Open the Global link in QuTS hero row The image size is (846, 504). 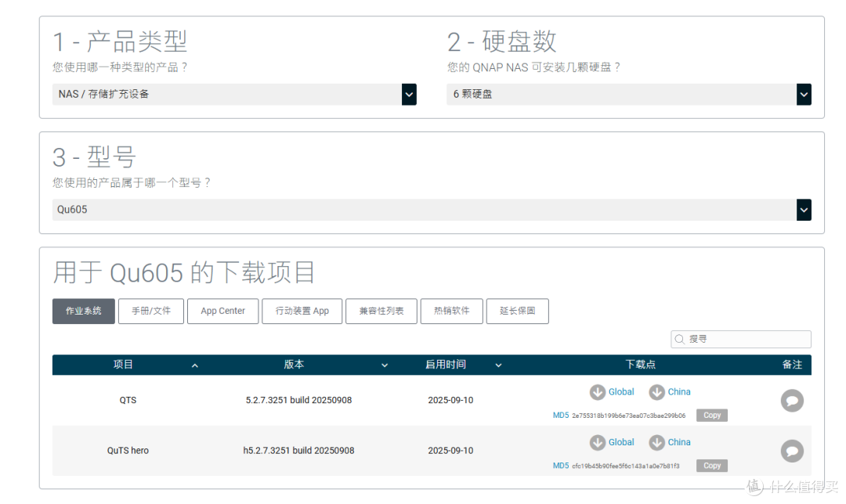pos(621,442)
